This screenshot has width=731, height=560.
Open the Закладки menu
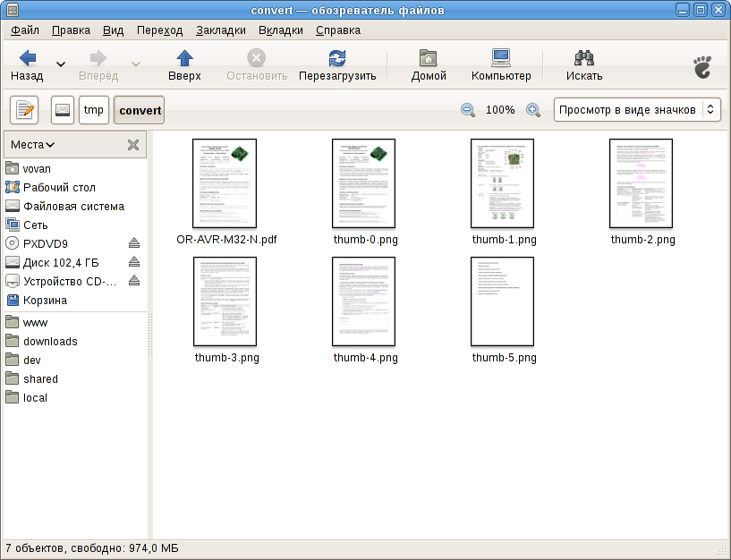coord(220,30)
